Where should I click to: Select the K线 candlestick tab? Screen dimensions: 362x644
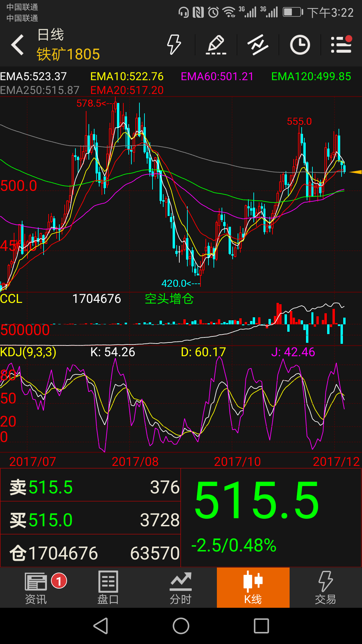point(253,588)
